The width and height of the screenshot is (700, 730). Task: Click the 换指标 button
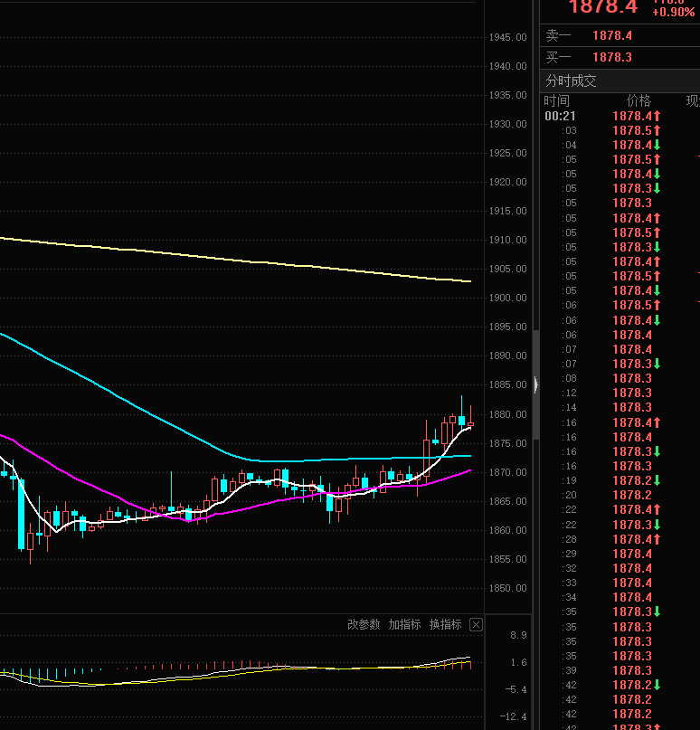click(x=445, y=624)
